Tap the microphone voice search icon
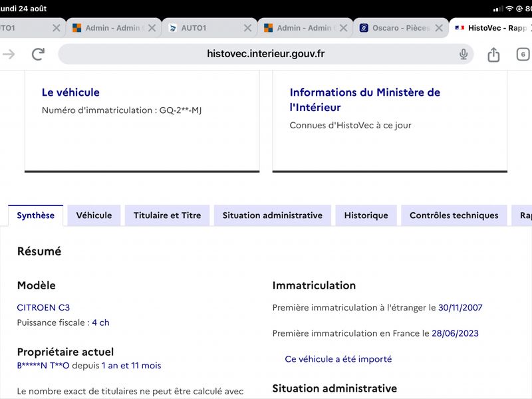 [x=463, y=54]
